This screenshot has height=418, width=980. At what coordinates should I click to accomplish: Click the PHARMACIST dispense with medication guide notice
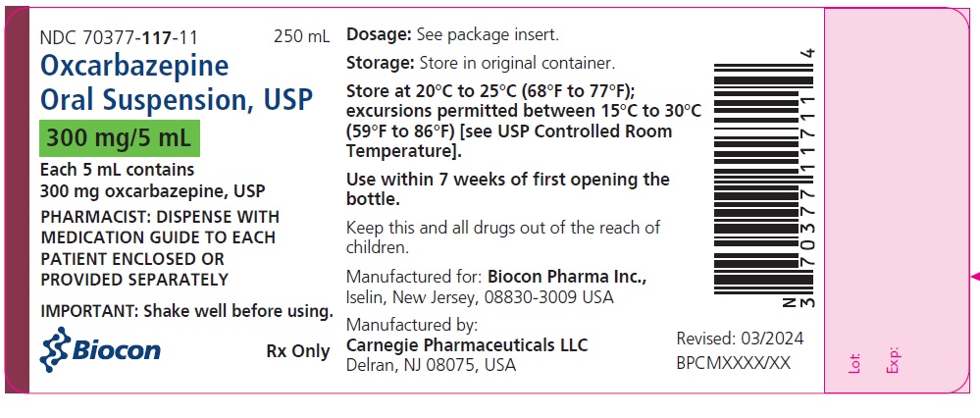pyautogui.click(x=160, y=248)
